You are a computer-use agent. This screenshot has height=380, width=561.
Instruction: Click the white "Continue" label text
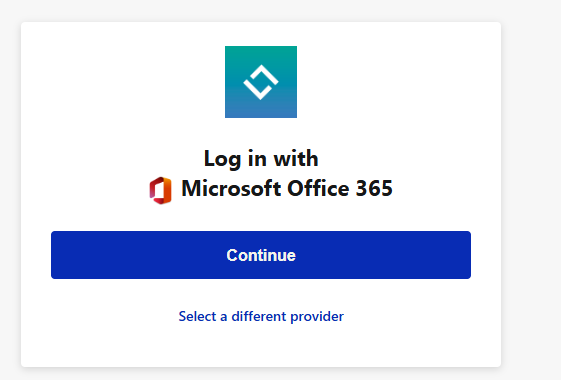(261, 255)
